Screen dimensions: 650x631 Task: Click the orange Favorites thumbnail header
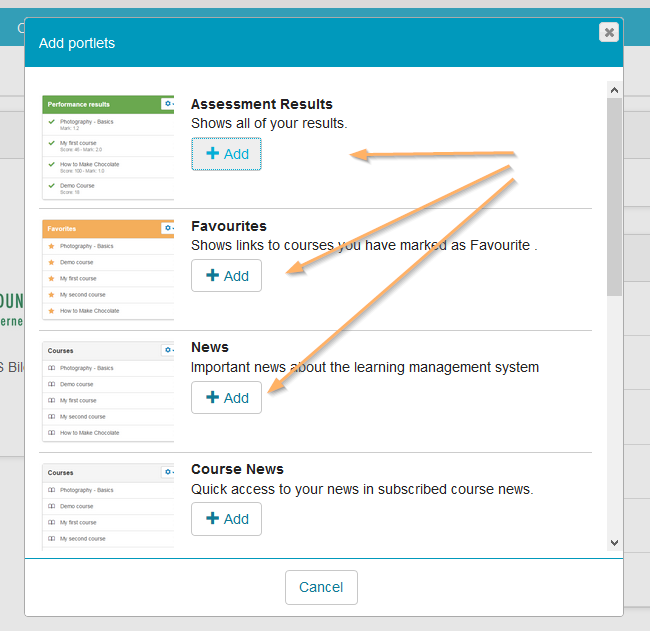pos(100,228)
